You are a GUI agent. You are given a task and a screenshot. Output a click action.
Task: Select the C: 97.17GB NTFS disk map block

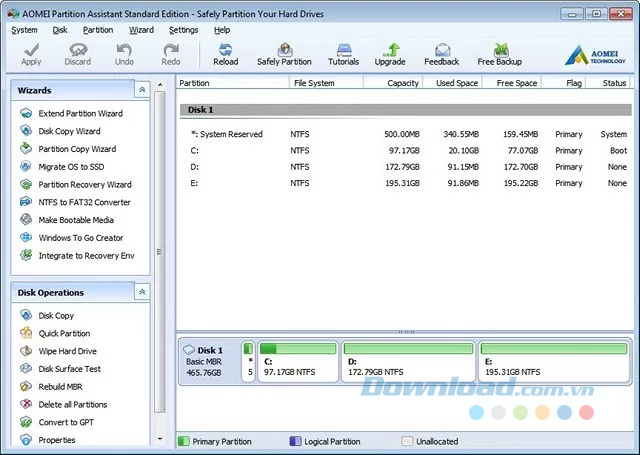click(x=298, y=362)
